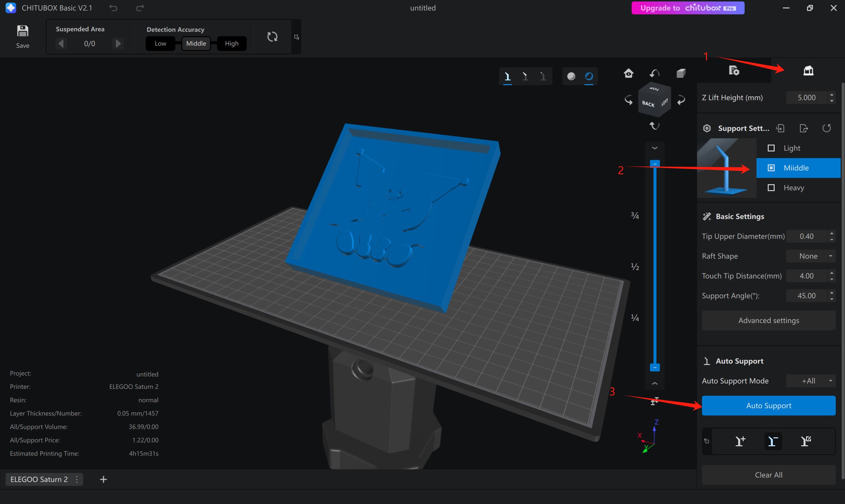
Task: Open ELEGOO Saturn 2 tab options menu
Action: (x=77, y=479)
